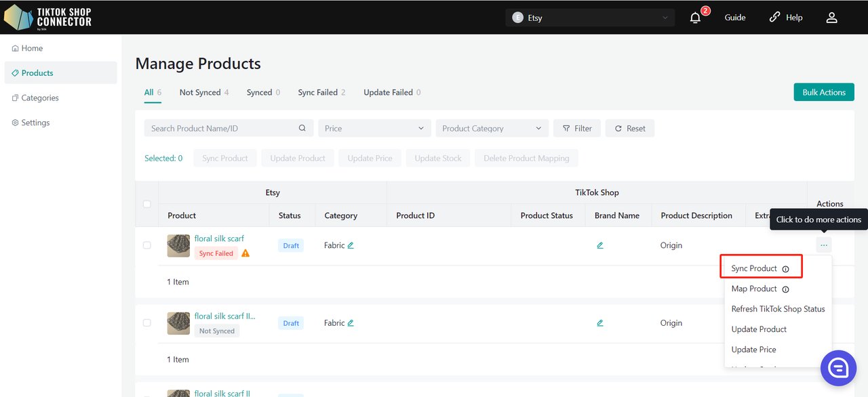Open the user account profile icon

coord(832,18)
